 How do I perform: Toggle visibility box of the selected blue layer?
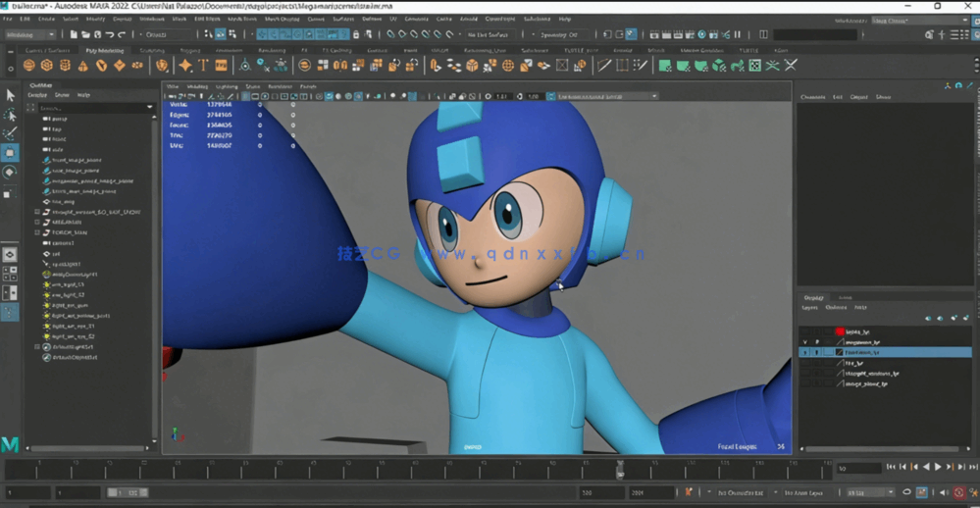coord(805,352)
